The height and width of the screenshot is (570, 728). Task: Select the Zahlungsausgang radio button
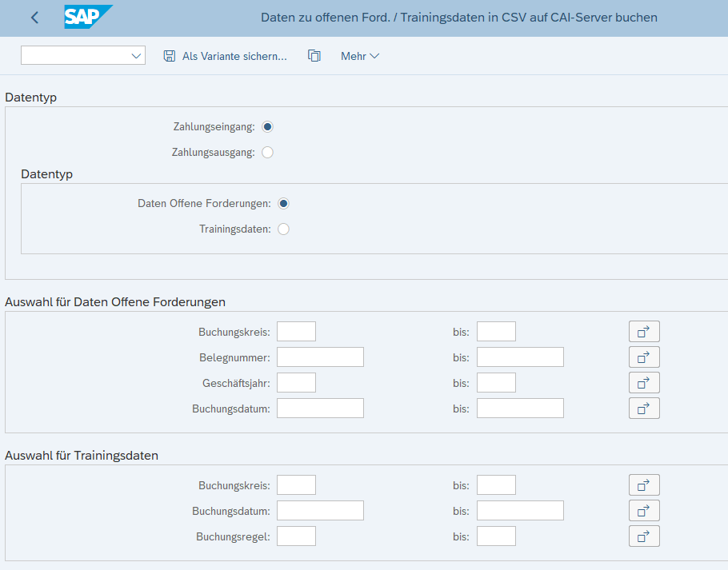[267, 152]
